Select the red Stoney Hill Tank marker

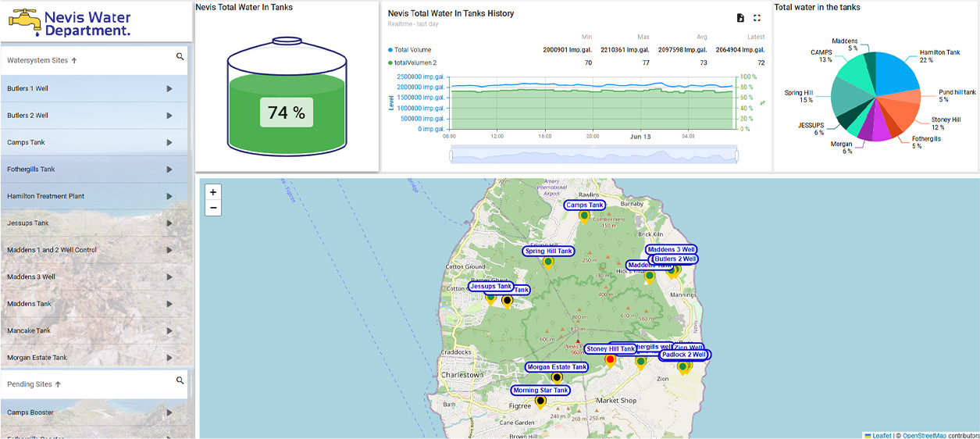tap(611, 360)
